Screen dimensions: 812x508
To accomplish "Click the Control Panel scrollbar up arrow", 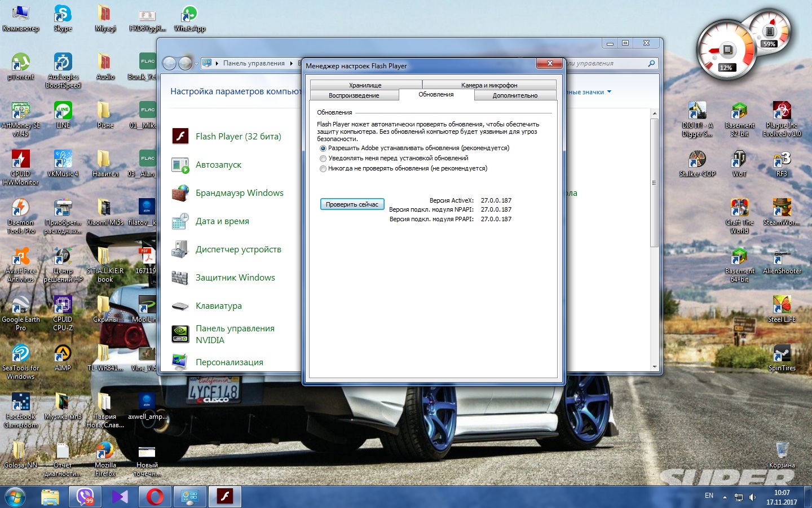I will (x=654, y=113).
